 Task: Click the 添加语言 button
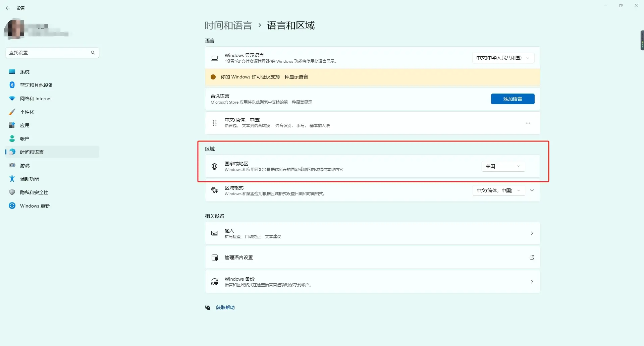tap(513, 99)
